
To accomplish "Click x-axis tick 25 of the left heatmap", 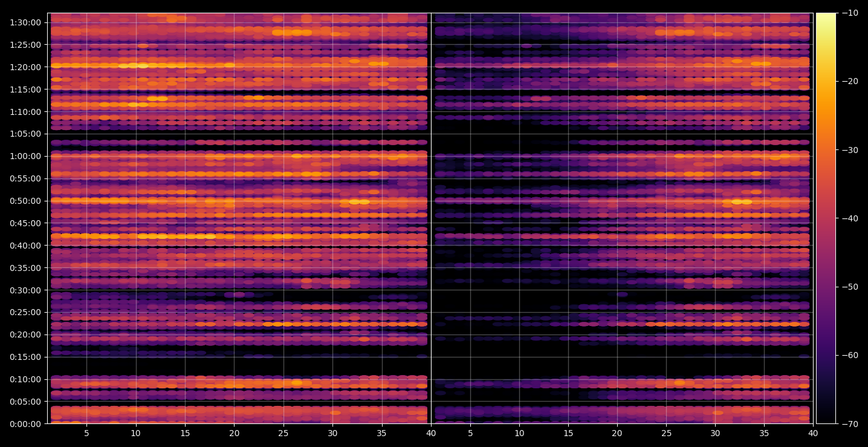I will 283,433.
